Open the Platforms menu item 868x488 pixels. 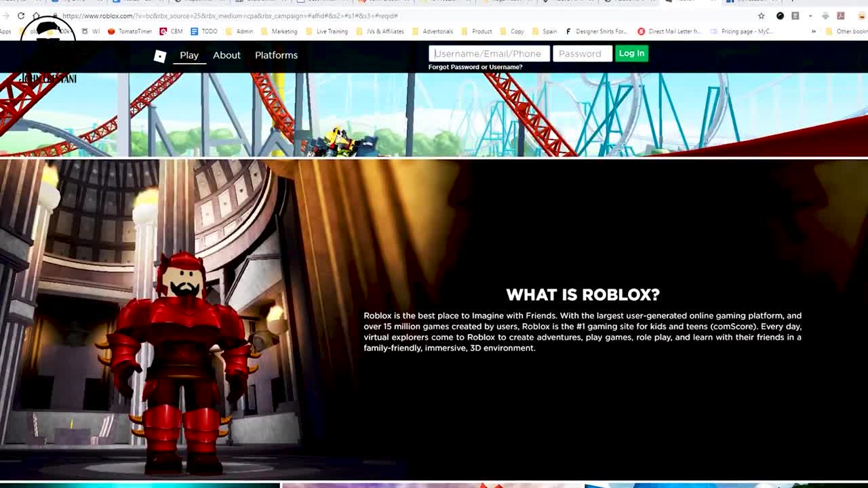276,55
